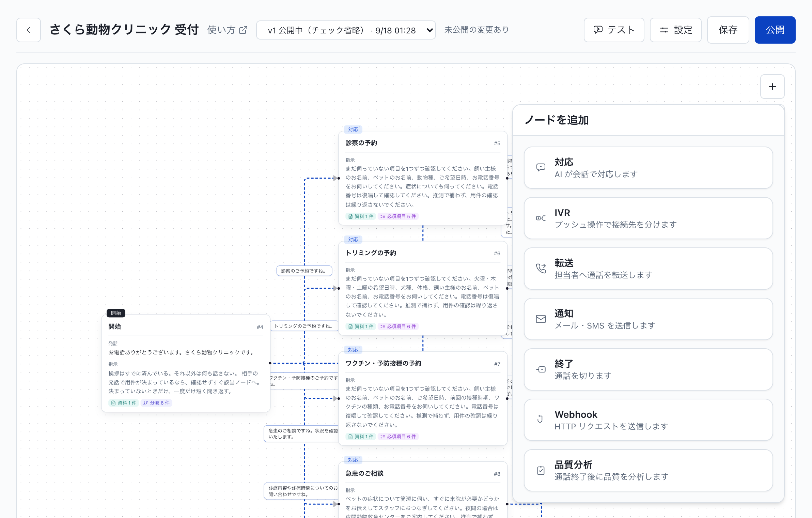Click the edge label 急患のご相談ですね。
The image size is (812, 518).
[x=301, y=434]
